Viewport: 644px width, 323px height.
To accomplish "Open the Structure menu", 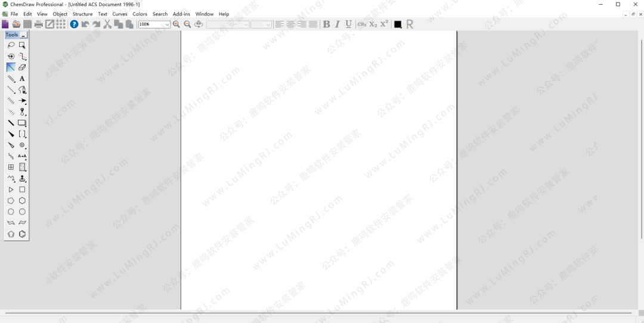I will tap(82, 14).
